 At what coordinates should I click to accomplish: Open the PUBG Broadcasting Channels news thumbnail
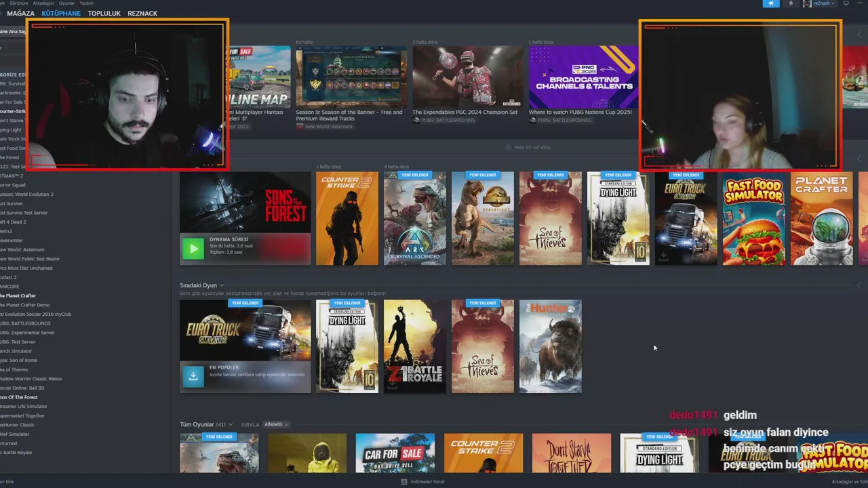(x=583, y=77)
